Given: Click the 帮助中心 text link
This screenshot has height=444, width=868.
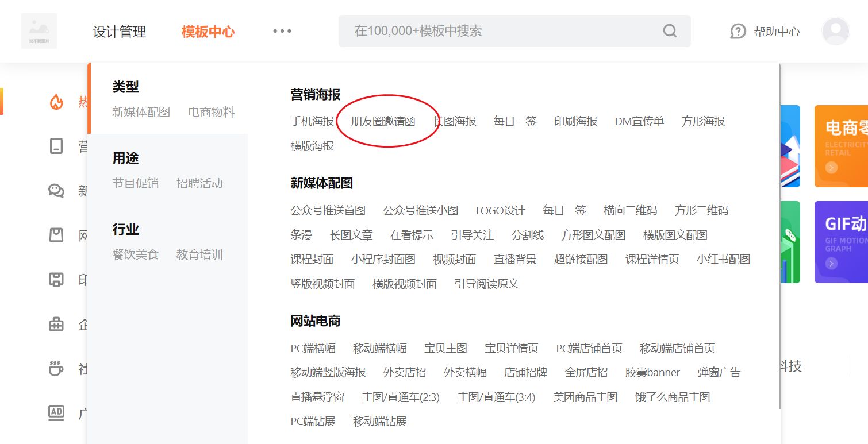Looking at the screenshot, I should point(777,32).
